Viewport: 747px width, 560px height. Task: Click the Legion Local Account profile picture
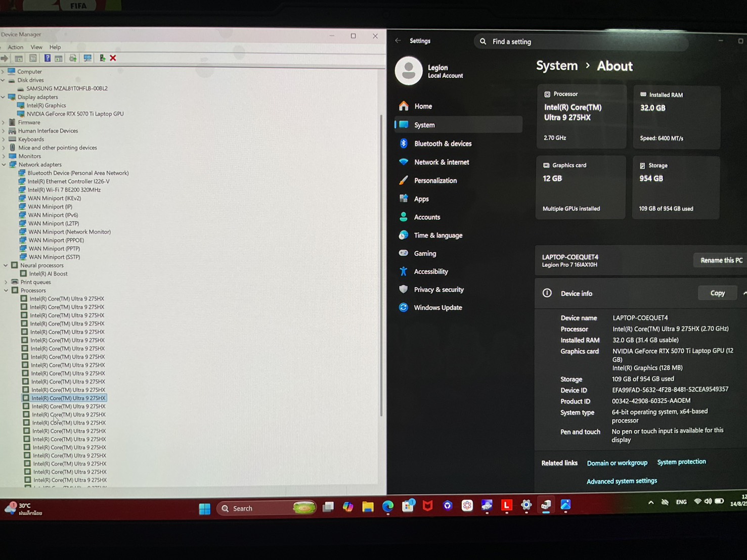(x=409, y=71)
